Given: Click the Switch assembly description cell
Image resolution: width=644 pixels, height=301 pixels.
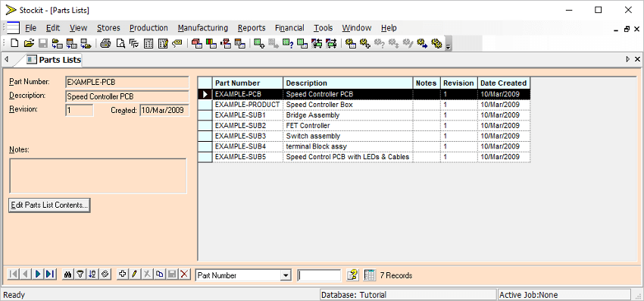Looking at the screenshot, I should pyautogui.click(x=348, y=136).
